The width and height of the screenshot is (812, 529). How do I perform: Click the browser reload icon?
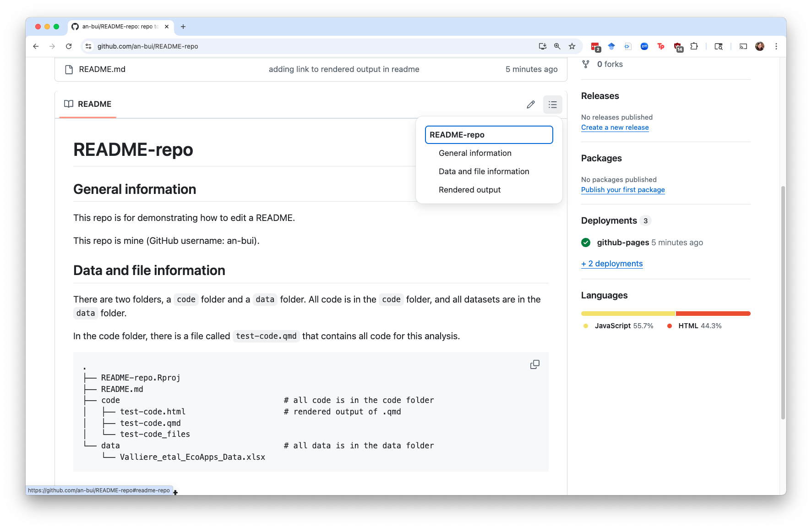click(x=69, y=46)
